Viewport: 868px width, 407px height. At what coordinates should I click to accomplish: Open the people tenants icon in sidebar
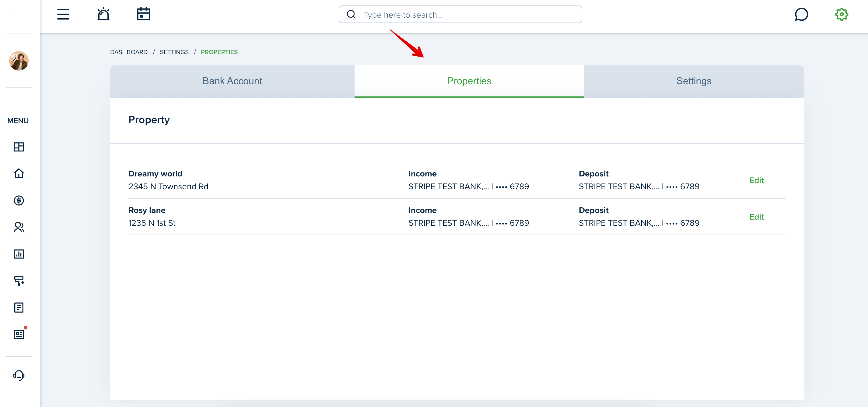(x=19, y=227)
